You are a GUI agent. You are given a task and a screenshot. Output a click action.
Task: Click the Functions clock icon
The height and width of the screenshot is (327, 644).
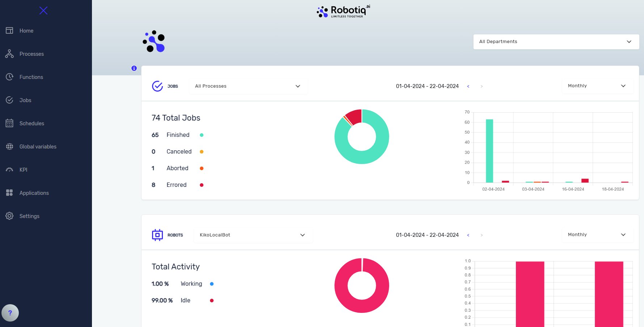coord(9,77)
